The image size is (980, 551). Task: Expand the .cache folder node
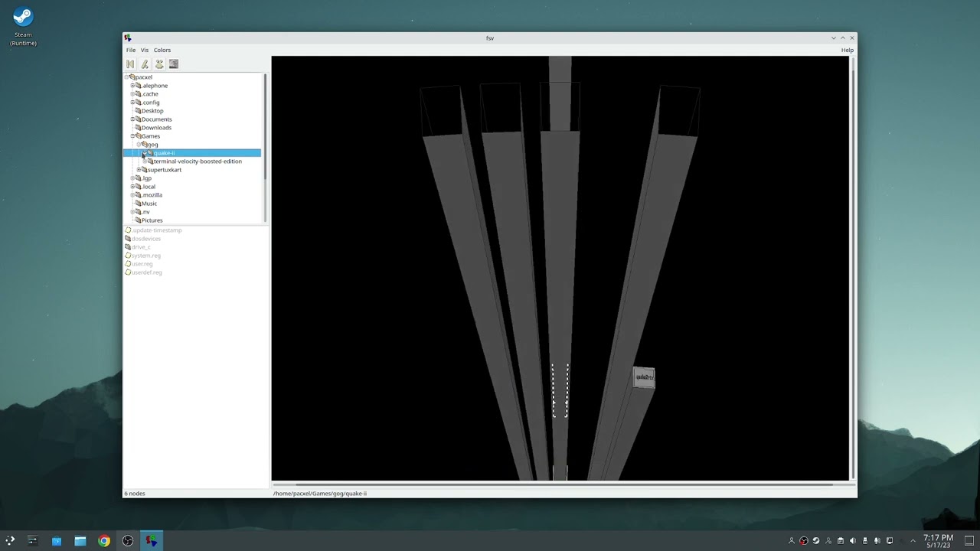point(132,94)
